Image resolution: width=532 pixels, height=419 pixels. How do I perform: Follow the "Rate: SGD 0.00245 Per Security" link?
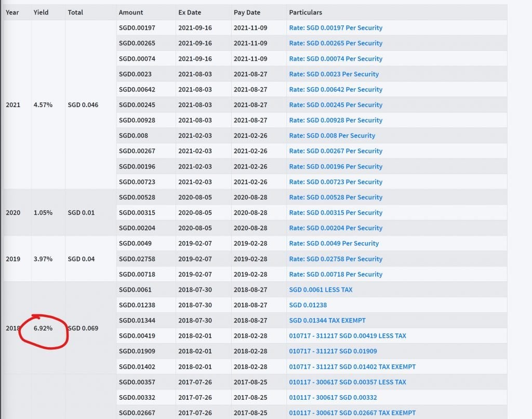coord(336,105)
